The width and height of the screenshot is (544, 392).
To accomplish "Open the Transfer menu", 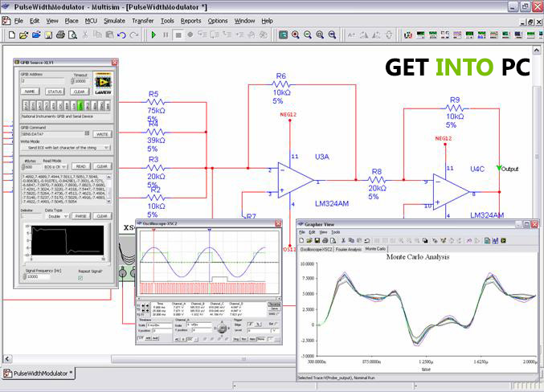I will [x=142, y=21].
